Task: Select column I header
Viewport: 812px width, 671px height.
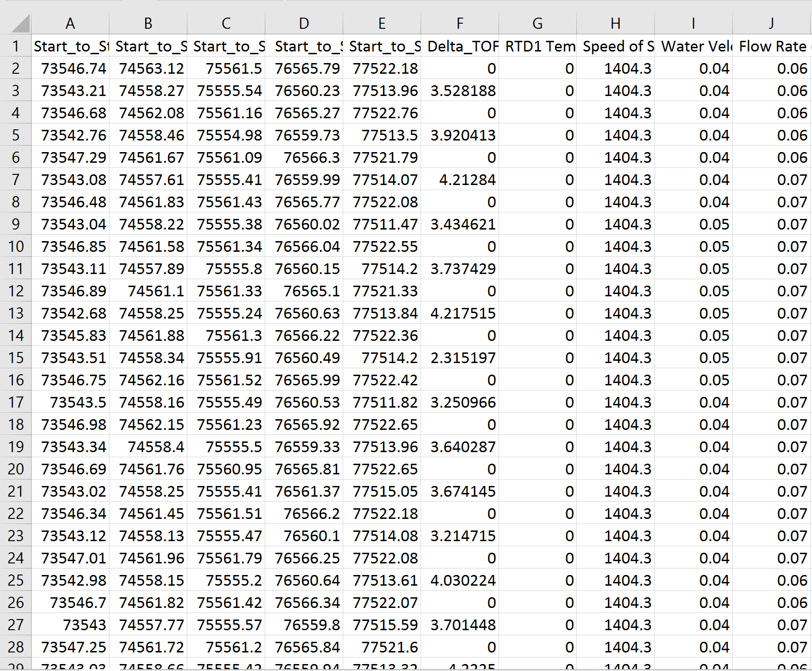Action: pos(693,23)
